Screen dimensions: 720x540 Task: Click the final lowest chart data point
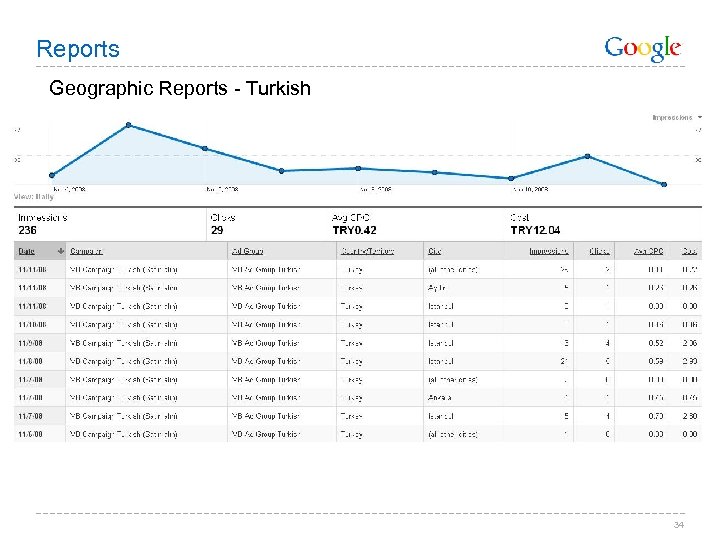coord(664,184)
